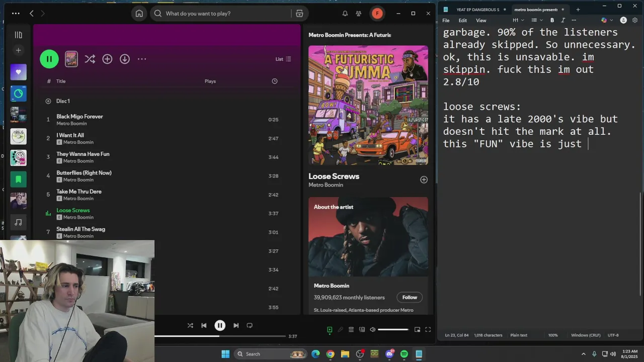Toggle Now Playing view panel
This screenshot has width=644, height=362.
click(330, 330)
